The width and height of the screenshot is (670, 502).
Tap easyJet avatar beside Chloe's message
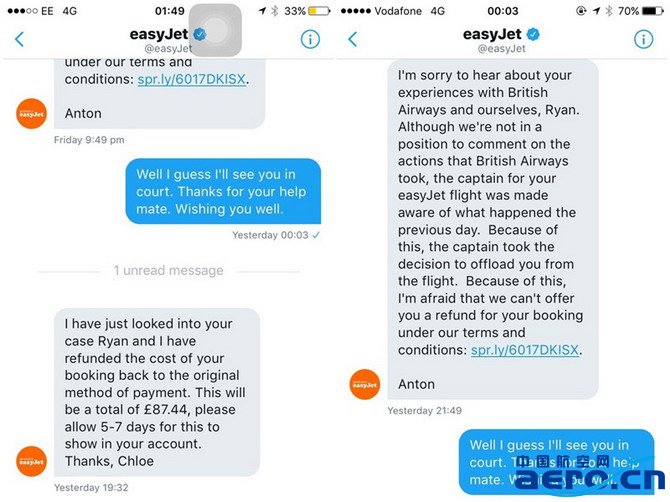32,461
